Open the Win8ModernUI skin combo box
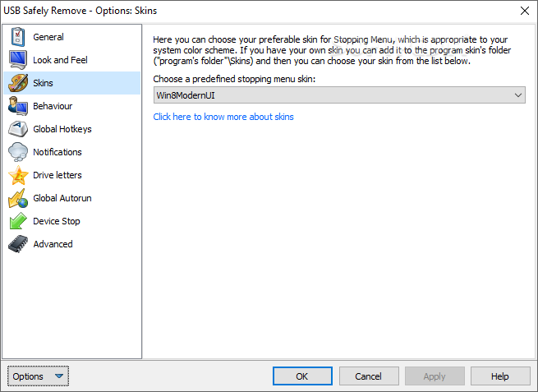Viewport: 538px width, 392px height. (x=339, y=95)
